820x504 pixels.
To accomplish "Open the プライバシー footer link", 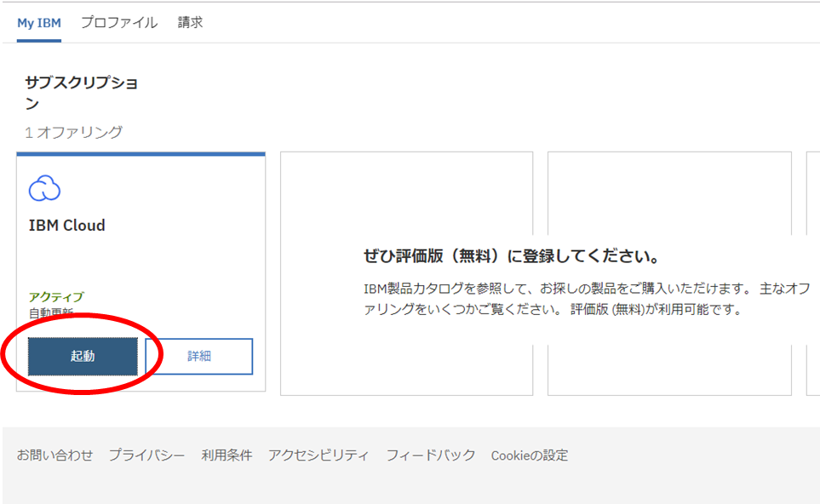I will click(x=147, y=455).
